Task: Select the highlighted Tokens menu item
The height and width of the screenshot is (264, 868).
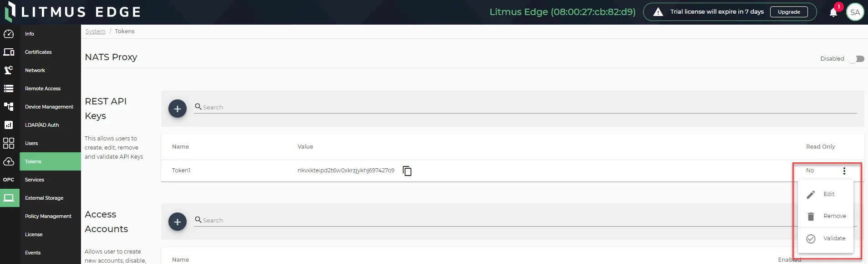Action: (x=50, y=161)
